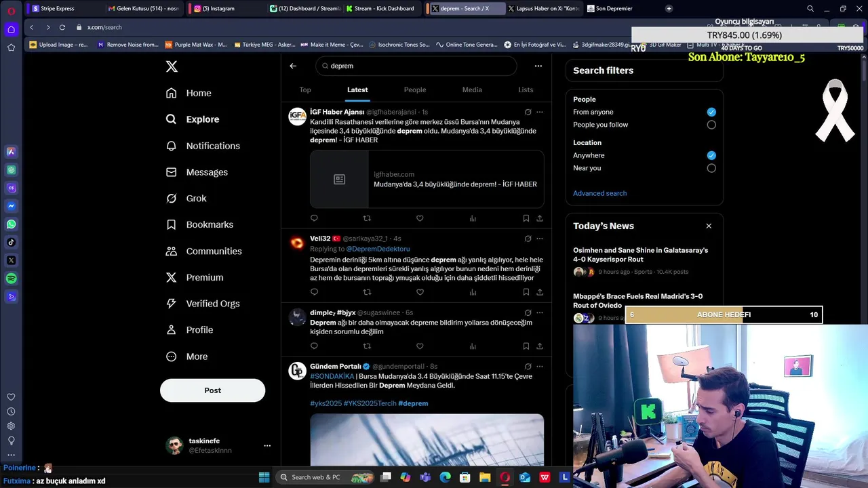Like the İGF Haber Ajansı post
Image resolution: width=868 pixels, height=488 pixels.
(x=420, y=218)
